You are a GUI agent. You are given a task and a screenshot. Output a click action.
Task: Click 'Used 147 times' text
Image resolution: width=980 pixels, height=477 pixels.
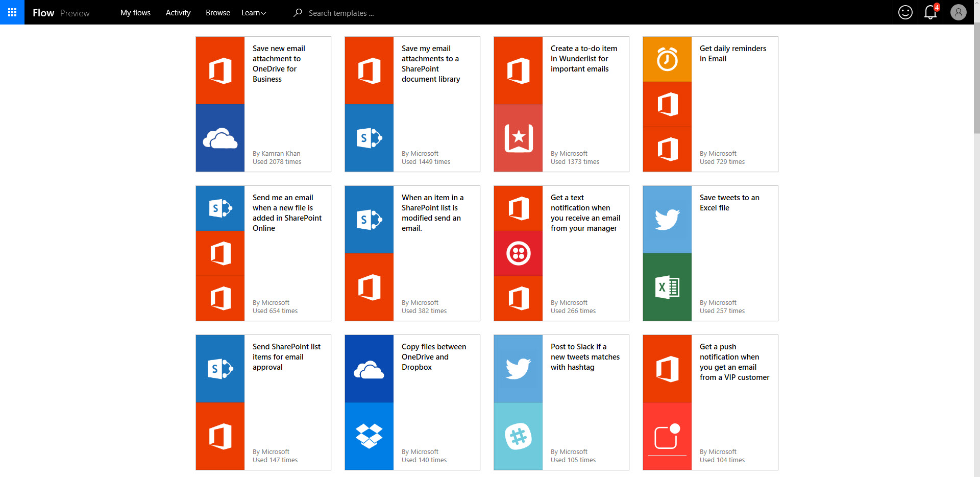coord(275,460)
